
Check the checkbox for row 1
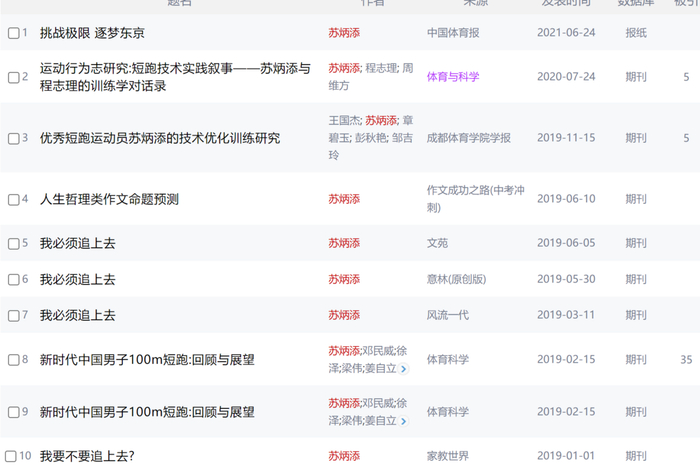(x=14, y=33)
